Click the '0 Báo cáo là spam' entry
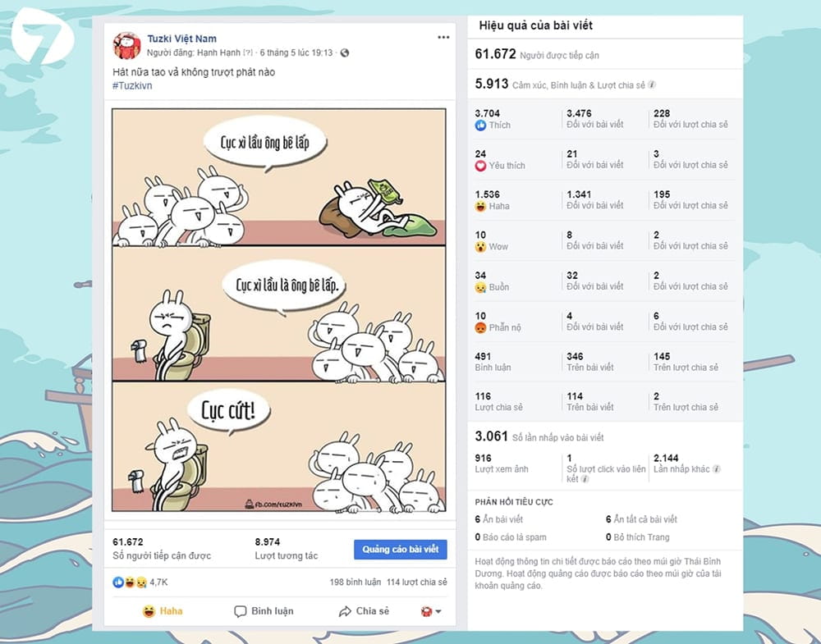This screenshot has height=644, width=821. [511, 537]
